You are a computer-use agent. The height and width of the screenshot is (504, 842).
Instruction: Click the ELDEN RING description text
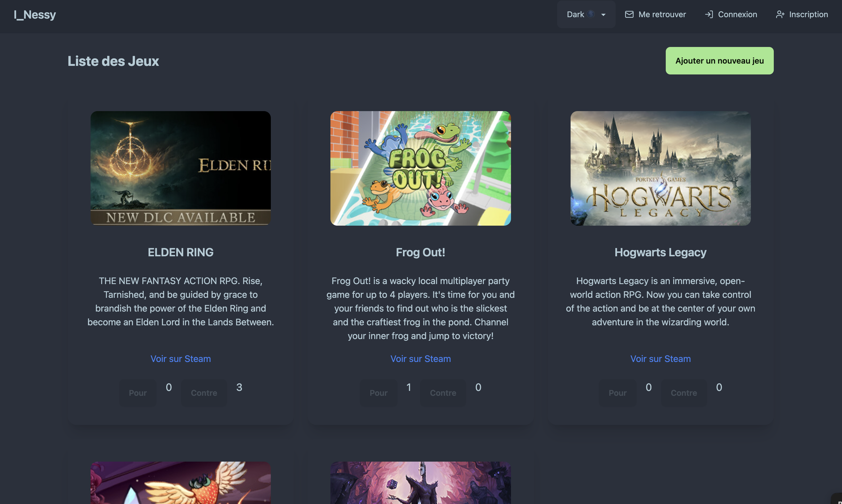[x=181, y=302]
